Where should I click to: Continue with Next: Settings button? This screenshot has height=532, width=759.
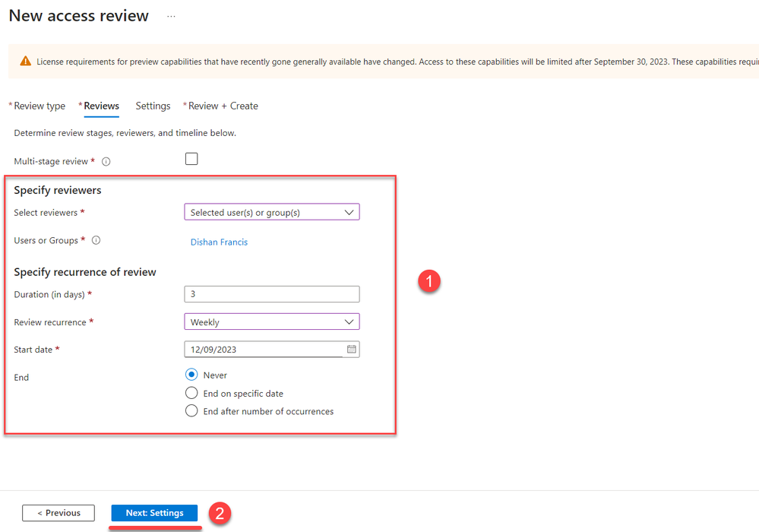pos(154,513)
